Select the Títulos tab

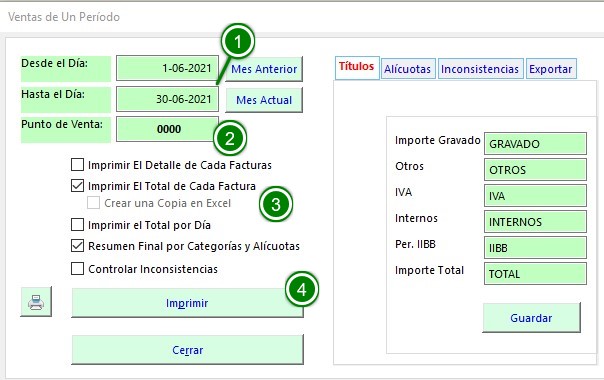[357, 67]
